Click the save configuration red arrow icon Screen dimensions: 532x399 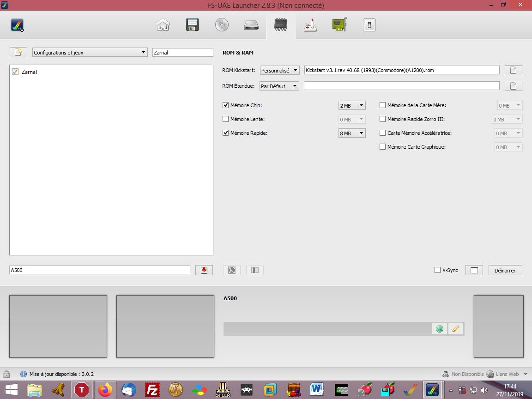point(204,270)
